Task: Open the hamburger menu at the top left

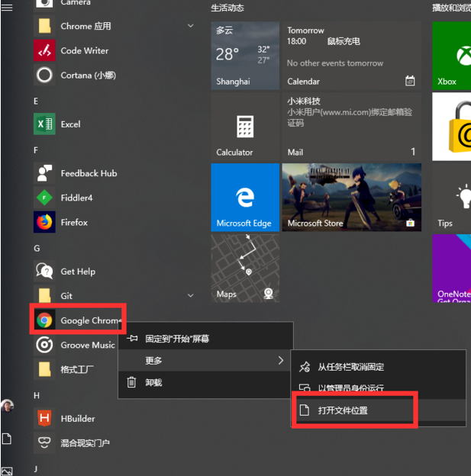Action: (7, 7)
